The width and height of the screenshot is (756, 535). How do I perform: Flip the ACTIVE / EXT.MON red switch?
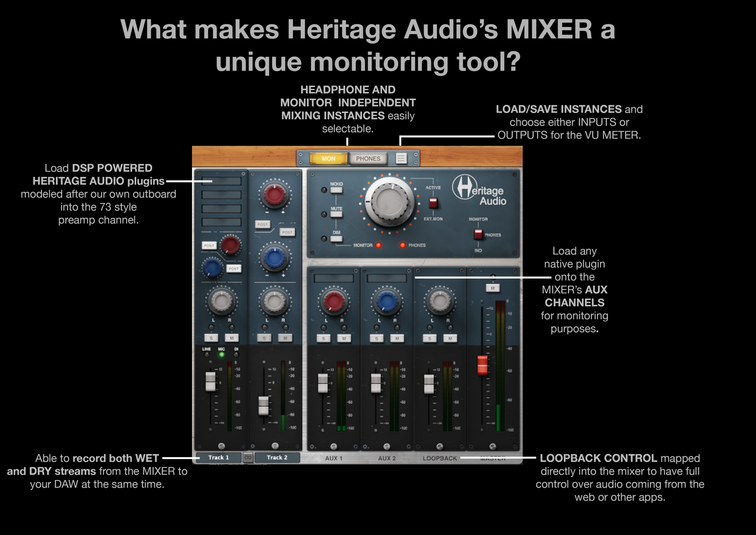coord(433,203)
